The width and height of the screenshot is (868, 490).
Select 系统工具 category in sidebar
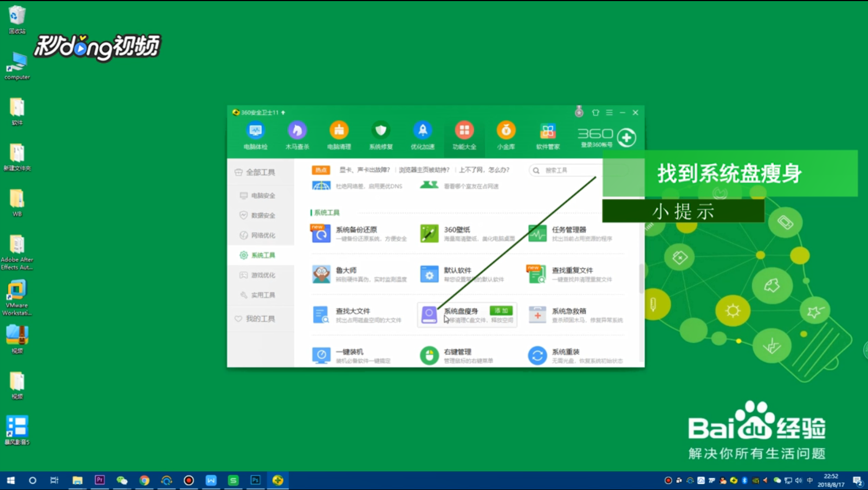261,255
